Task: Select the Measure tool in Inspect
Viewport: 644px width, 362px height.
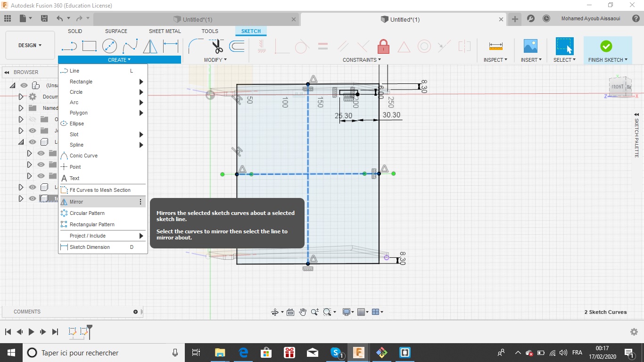Action: 495,46
